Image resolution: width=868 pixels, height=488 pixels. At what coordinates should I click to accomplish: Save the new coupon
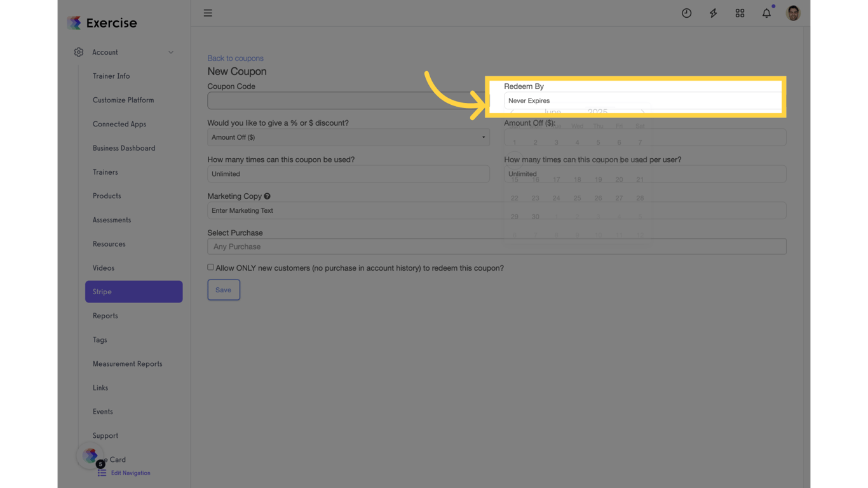click(x=224, y=290)
